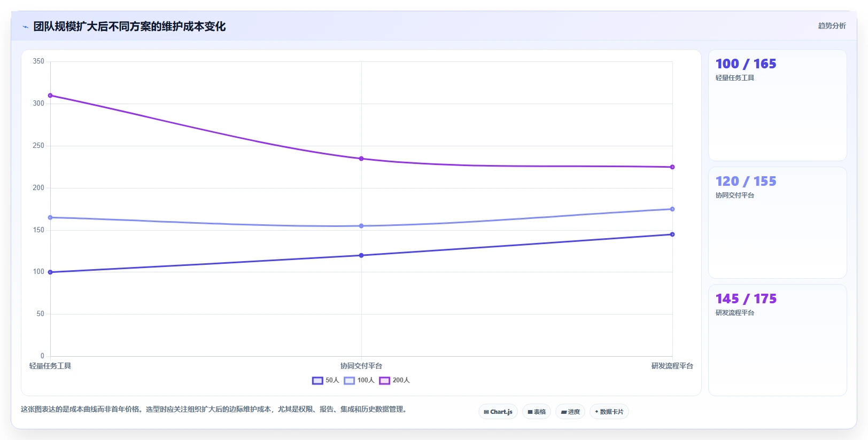This screenshot has width=868, height=440.
Task: Click the 100 y-axis tick label
Action: coord(38,272)
